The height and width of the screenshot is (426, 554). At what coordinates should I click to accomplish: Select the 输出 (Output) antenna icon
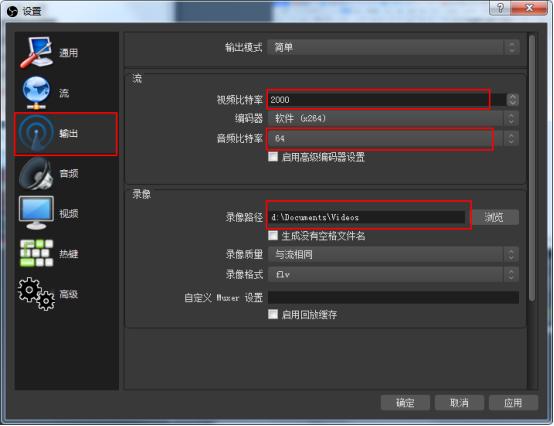36,134
